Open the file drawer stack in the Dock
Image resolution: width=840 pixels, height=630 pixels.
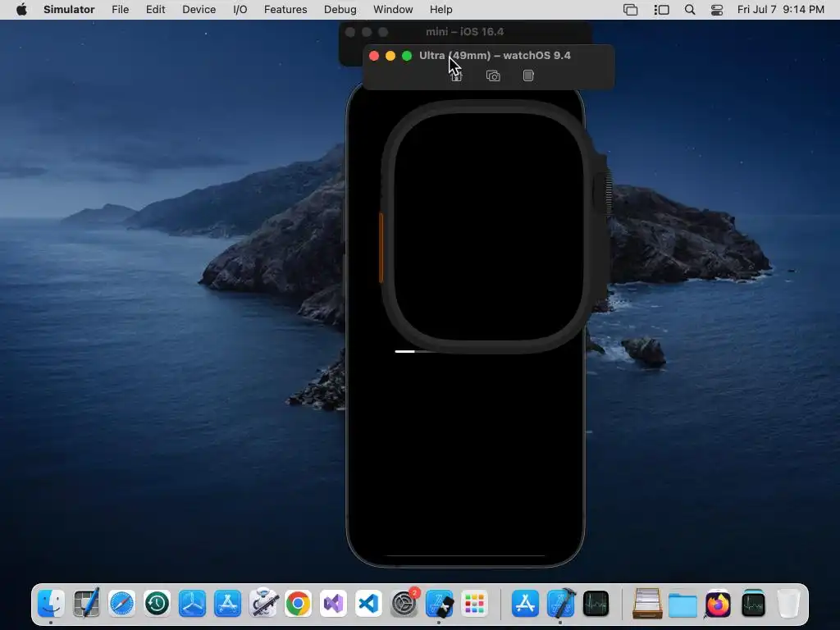click(x=647, y=603)
